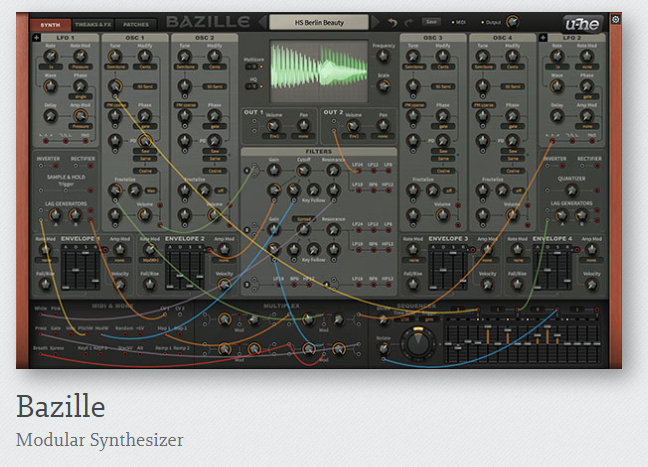
Task: Open OSC 1 Fractalize Max selector
Action: tap(151, 191)
